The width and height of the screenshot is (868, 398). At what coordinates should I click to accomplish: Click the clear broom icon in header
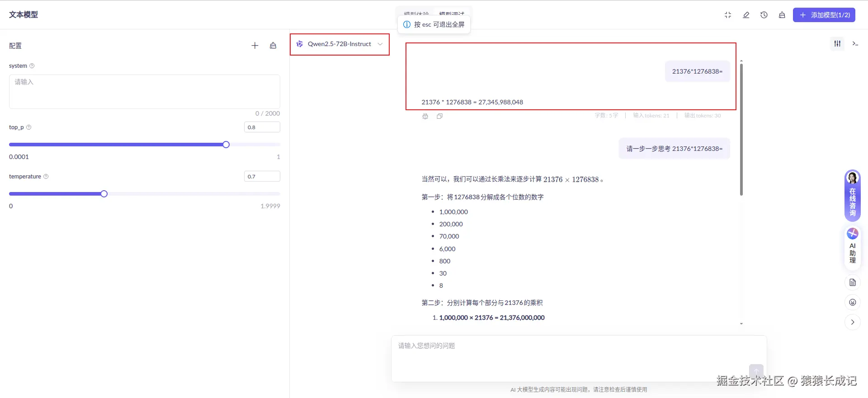[782, 15]
